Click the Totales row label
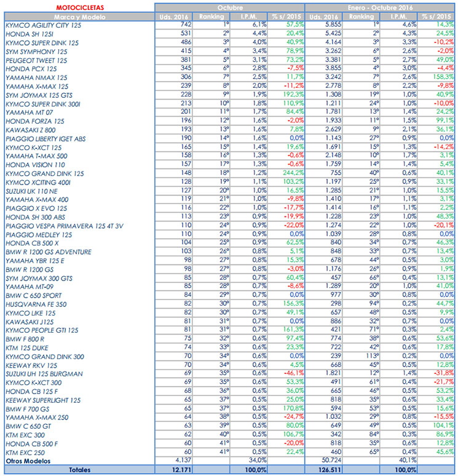Image resolution: width=458 pixels, height=476 pixels. (77, 469)
